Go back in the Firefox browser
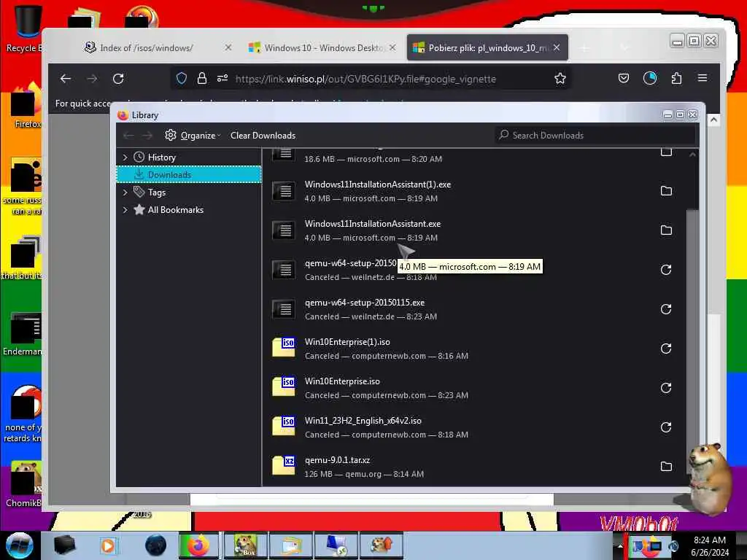 (x=66, y=79)
